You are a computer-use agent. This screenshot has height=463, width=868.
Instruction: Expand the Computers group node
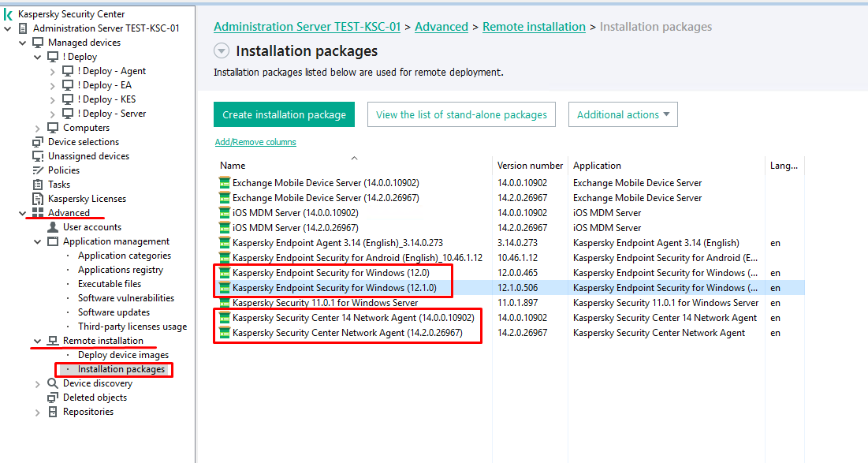[x=38, y=128]
